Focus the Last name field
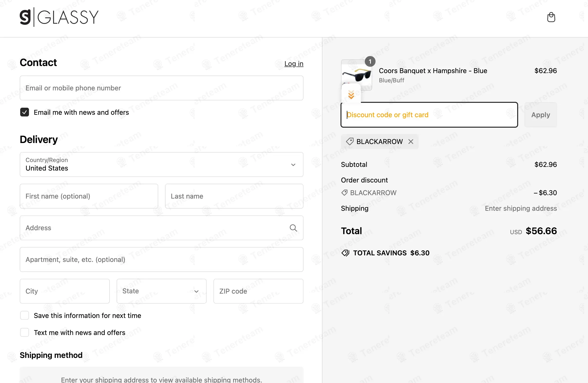Viewport: 588px width, 383px height. [x=234, y=196]
